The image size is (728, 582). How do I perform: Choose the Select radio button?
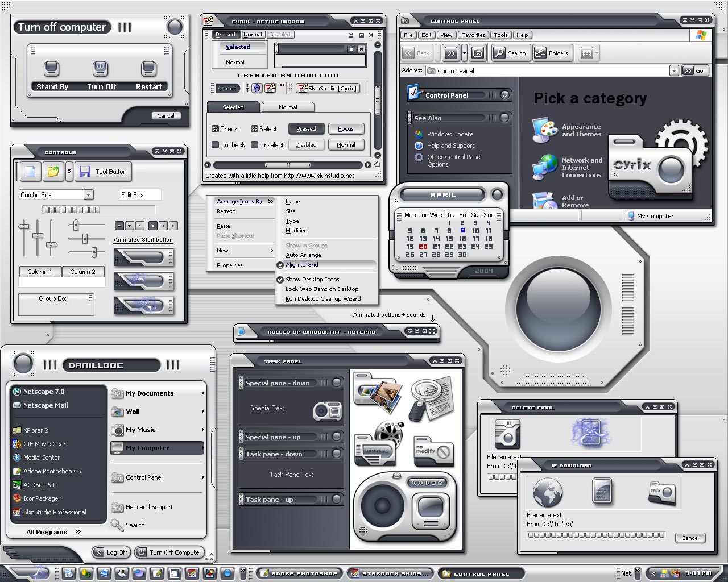click(254, 129)
